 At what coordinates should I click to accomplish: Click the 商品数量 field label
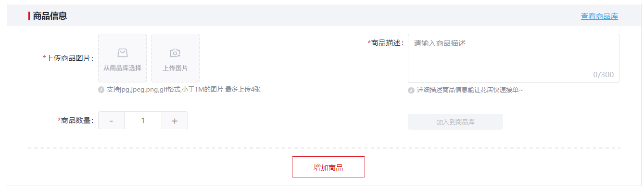(76, 121)
